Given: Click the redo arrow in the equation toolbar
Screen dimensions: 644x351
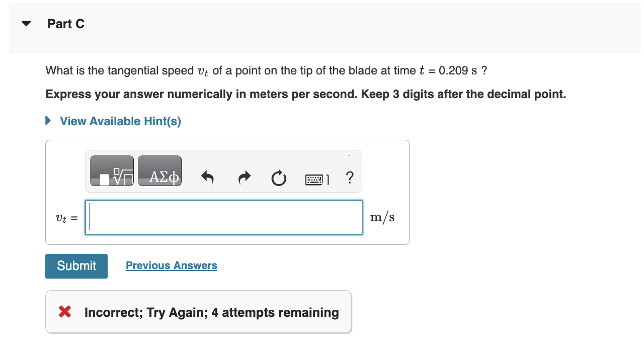Looking at the screenshot, I should coord(244,178).
